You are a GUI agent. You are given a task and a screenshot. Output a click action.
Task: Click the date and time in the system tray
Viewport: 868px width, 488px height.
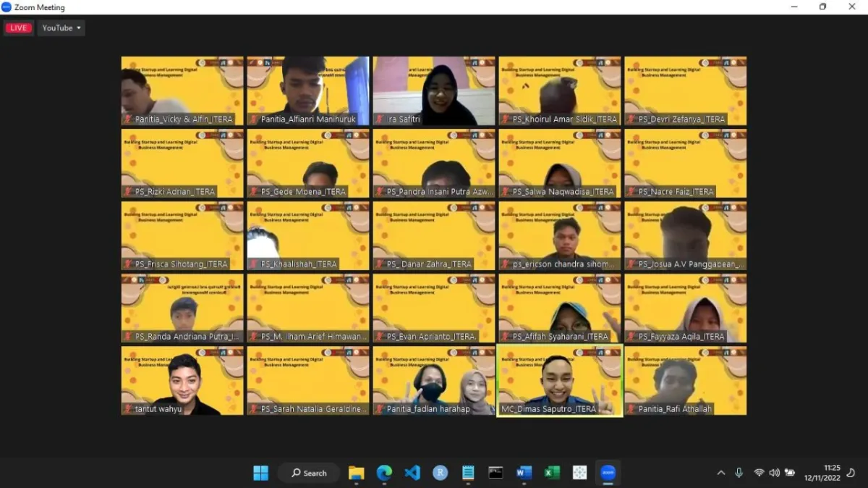point(821,472)
